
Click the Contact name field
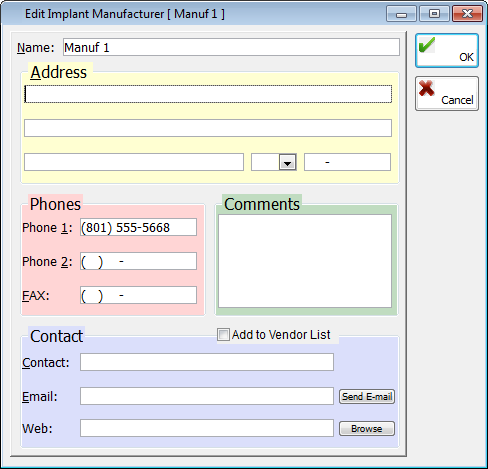point(207,362)
